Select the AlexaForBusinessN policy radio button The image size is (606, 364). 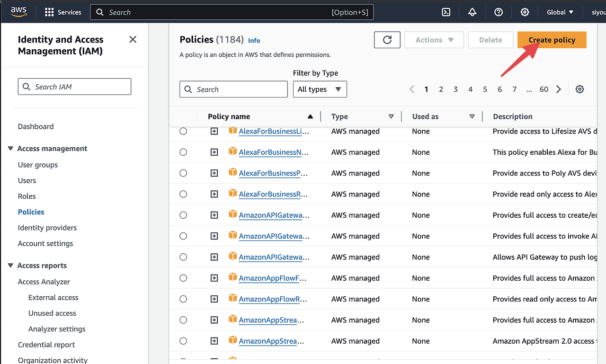(183, 152)
